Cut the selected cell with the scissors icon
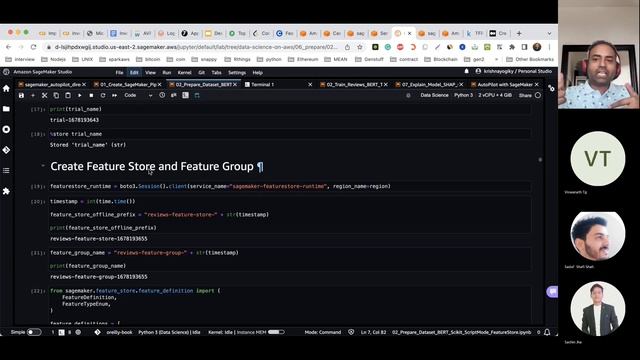This screenshot has height=360, width=640. coord(44,96)
